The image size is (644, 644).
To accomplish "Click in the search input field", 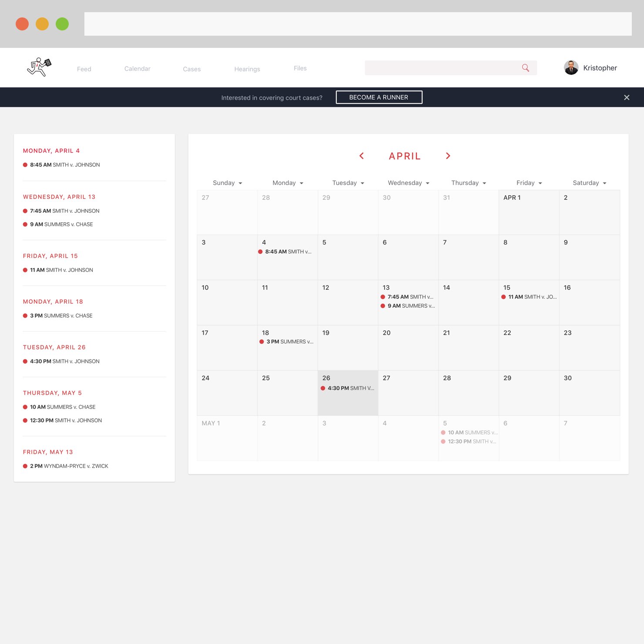I will pyautogui.click(x=439, y=68).
